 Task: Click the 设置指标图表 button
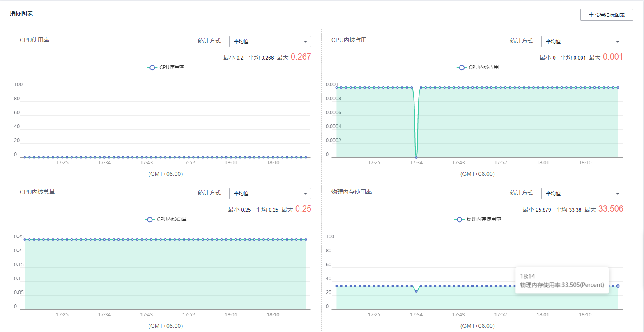pos(607,15)
